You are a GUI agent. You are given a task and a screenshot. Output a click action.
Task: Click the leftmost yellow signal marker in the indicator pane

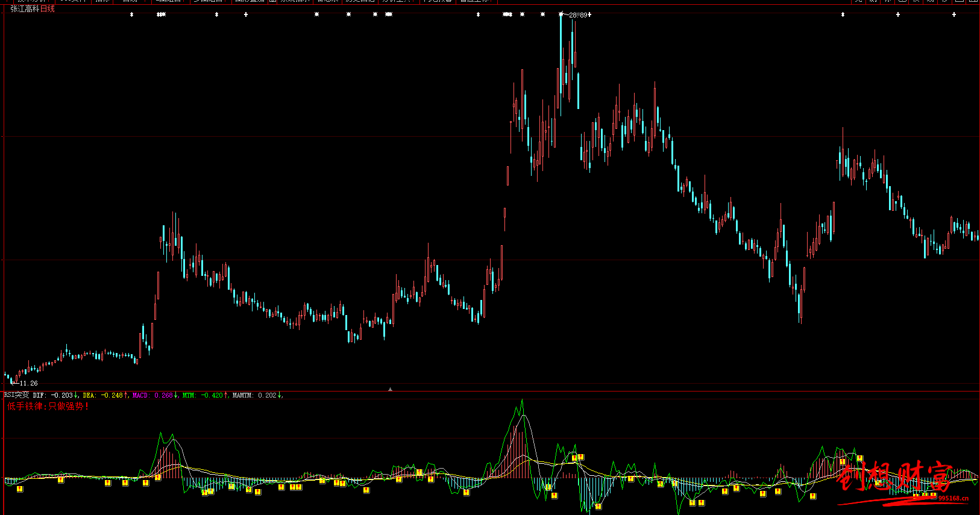click(20, 489)
